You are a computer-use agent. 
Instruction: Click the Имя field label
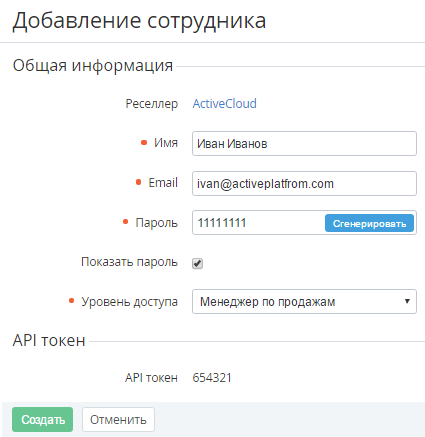pos(166,143)
